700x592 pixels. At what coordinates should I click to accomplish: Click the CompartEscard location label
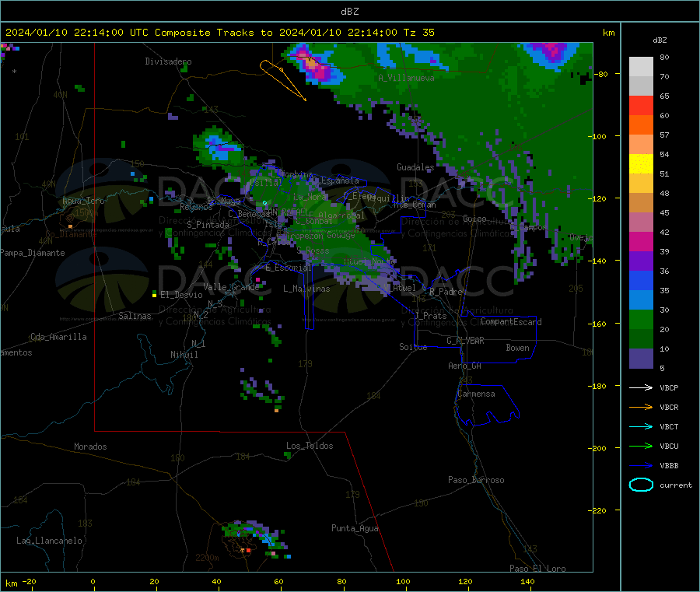(x=511, y=321)
